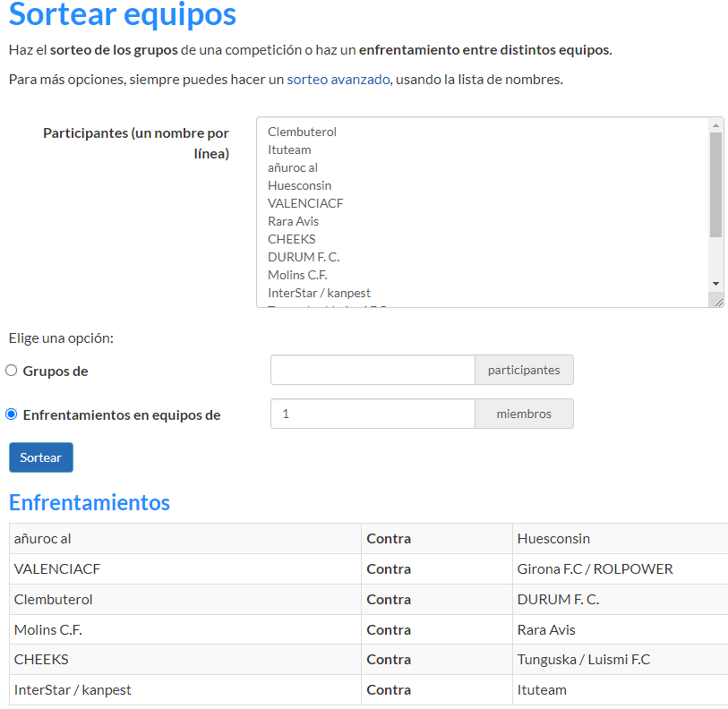
Task: Click the 'Grupos de' option label
Action: click(x=56, y=371)
